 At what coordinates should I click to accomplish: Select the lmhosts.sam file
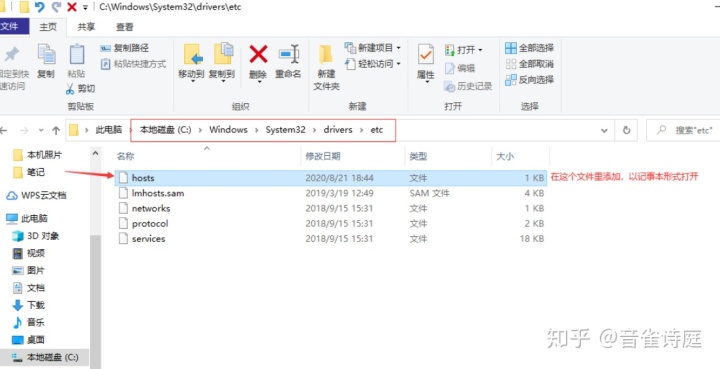point(331,193)
